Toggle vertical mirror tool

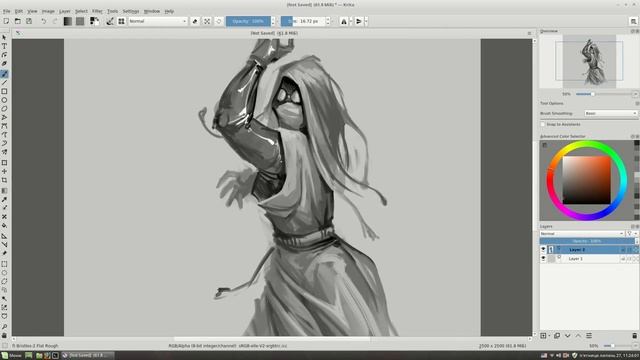pos(359,21)
